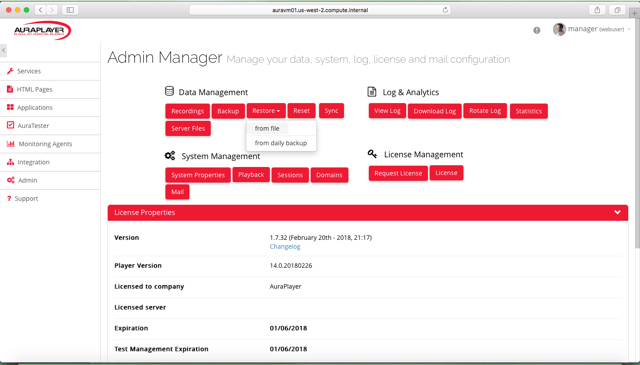The height and width of the screenshot is (365, 640).
Task: Open System Properties
Action: (198, 175)
